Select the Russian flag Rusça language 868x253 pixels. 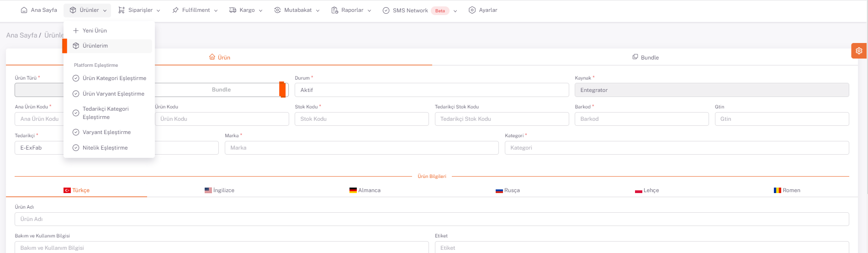coord(499,190)
